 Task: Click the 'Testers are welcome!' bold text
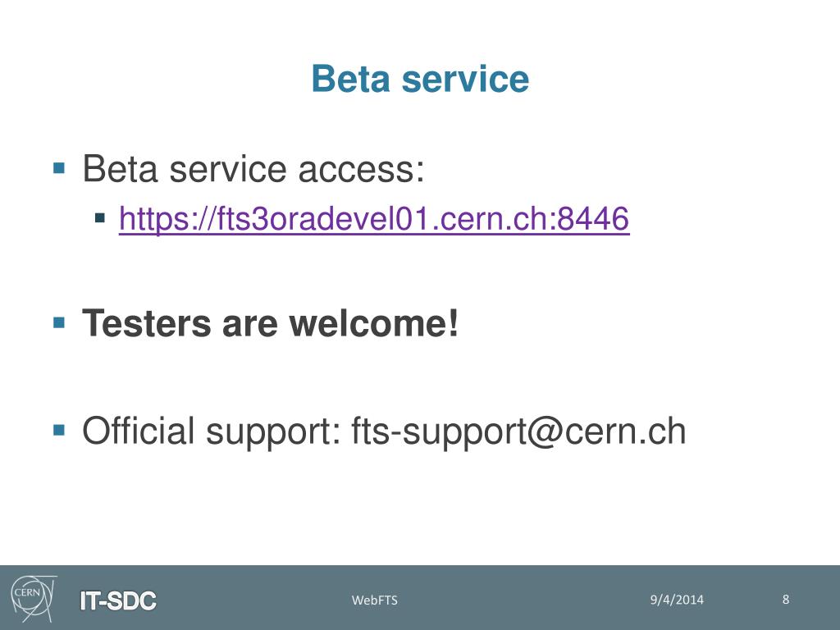tap(270, 323)
